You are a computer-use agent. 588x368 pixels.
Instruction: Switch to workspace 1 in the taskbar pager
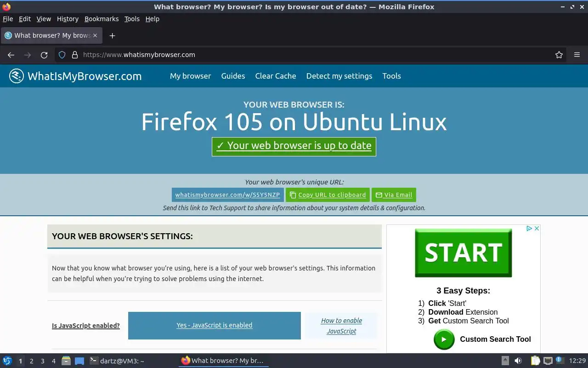(x=20, y=361)
